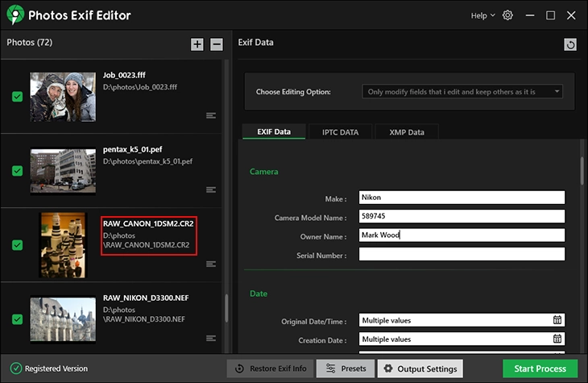Deselect the RAW_NIKON_D3300.NEF checkbox

(17, 319)
